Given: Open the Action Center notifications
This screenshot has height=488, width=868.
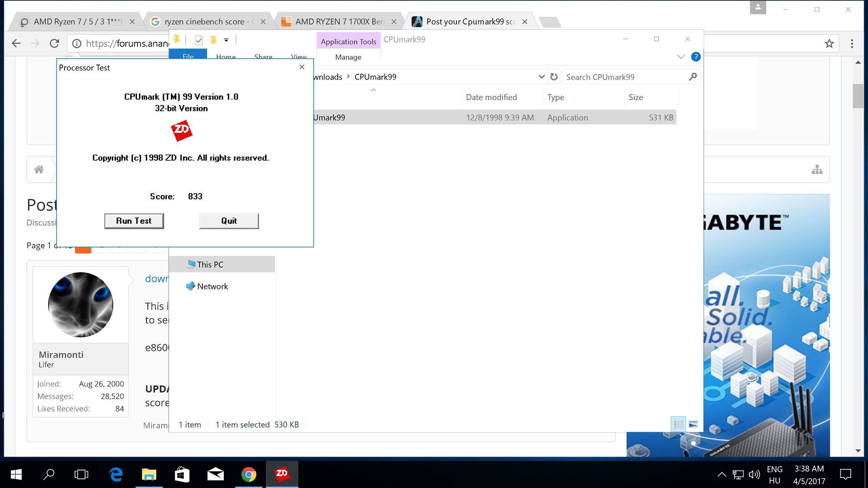Looking at the screenshot, I should click(x=845, y=475).
